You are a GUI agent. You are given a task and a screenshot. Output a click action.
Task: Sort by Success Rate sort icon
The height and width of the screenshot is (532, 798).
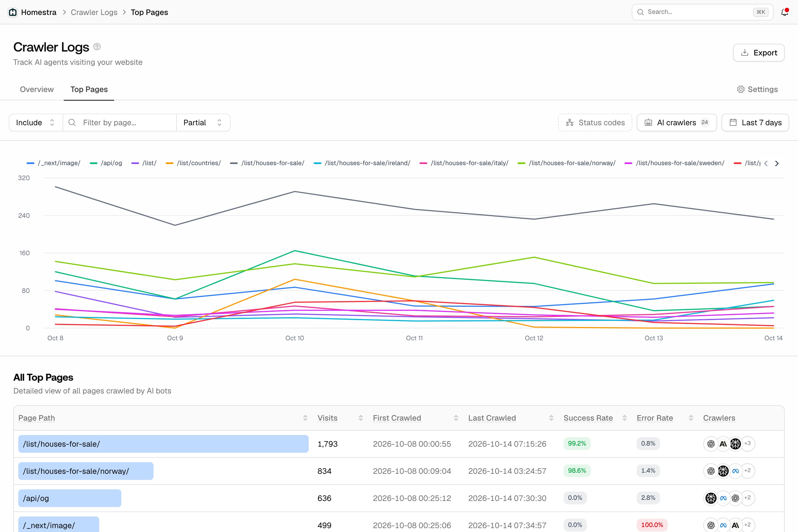coord(625,418)
